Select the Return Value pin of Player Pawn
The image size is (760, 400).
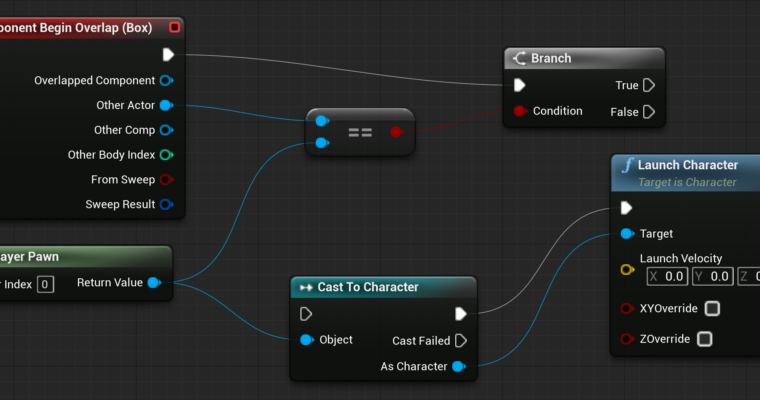pos(155,283)
